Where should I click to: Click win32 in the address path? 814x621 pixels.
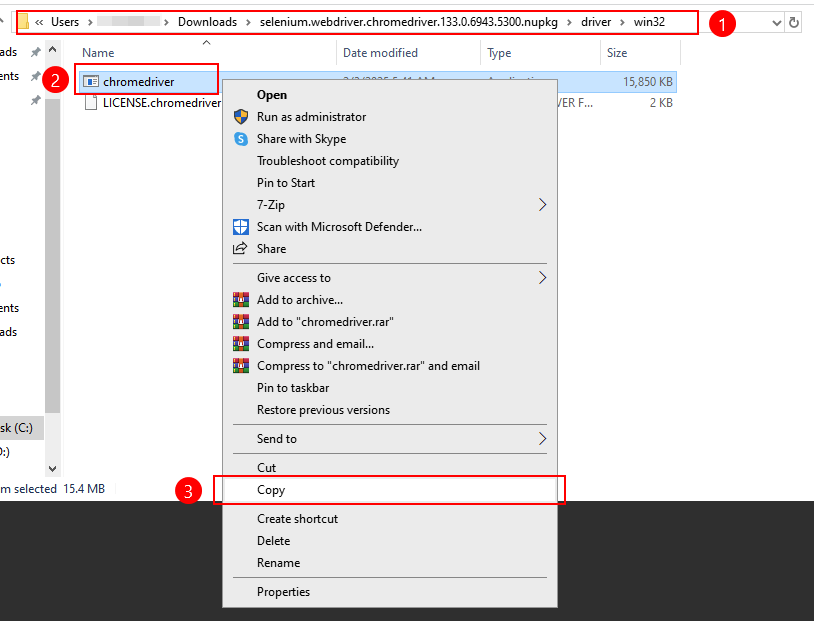[x=649, y=22]
